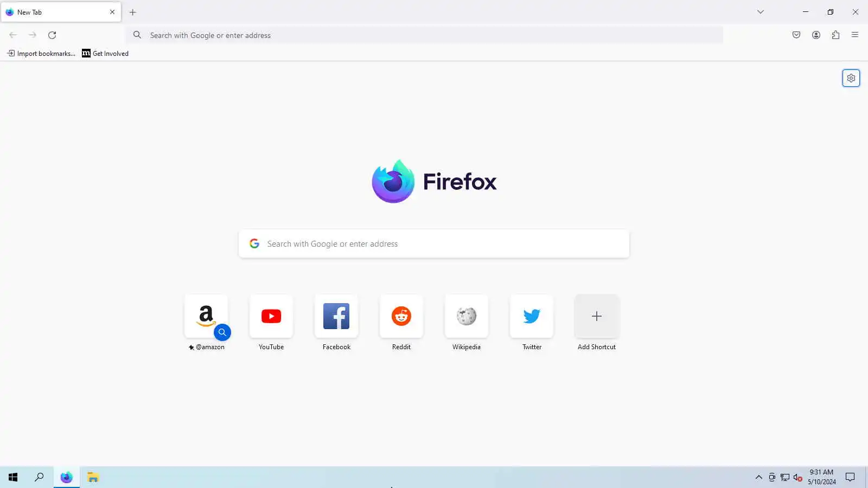
Task: Open the Get Involved bookmark
Action: click(x=105, y=53)
